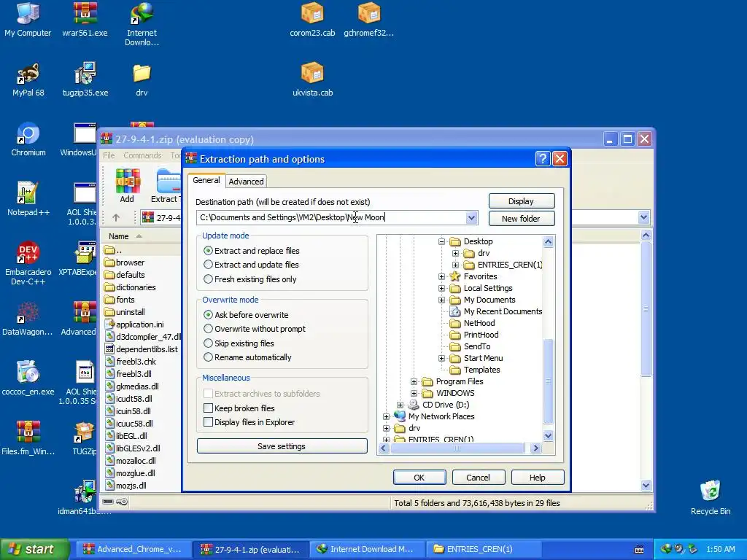Collapse Desktop node in folder tree

coord(441,241)
